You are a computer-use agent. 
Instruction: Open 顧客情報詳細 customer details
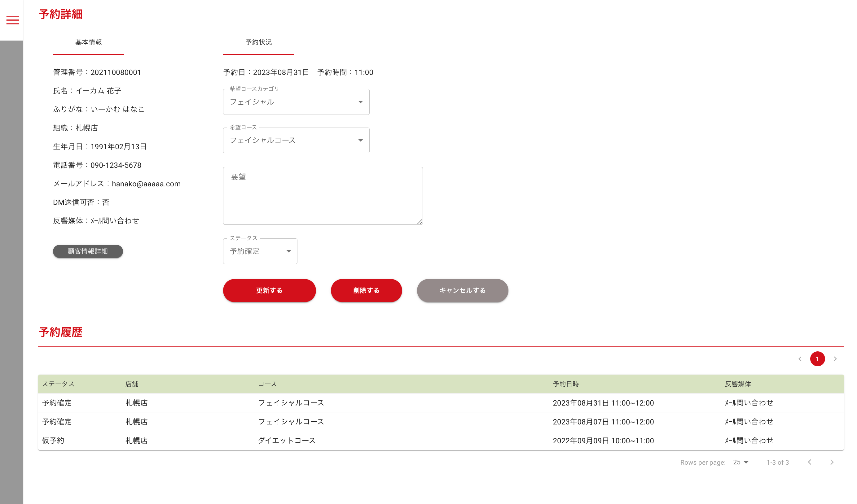[x=88, y=251]
